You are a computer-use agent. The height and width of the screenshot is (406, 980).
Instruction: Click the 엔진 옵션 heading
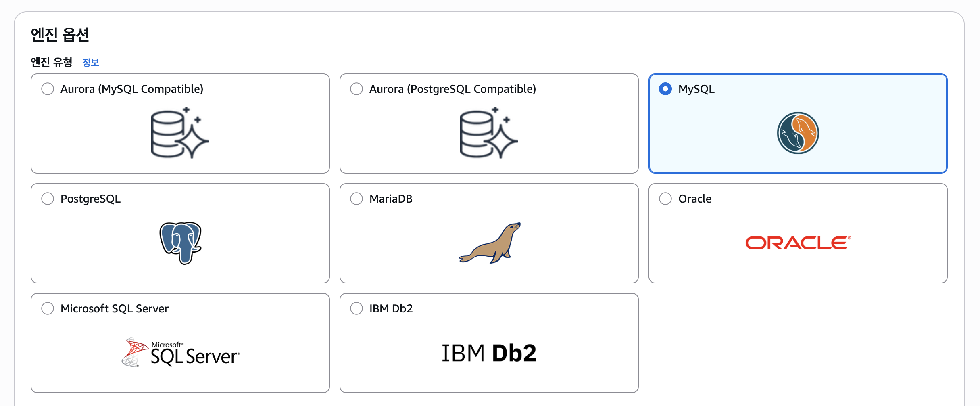(x=60, y=34)
